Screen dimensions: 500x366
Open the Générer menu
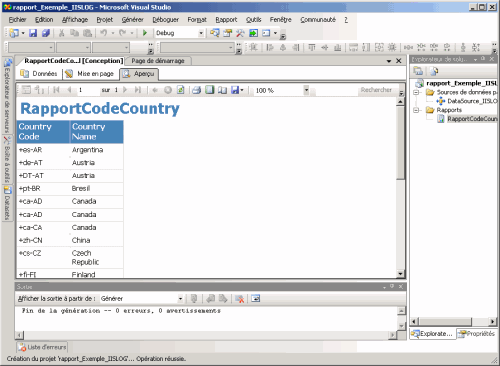(x=132, y=20)
